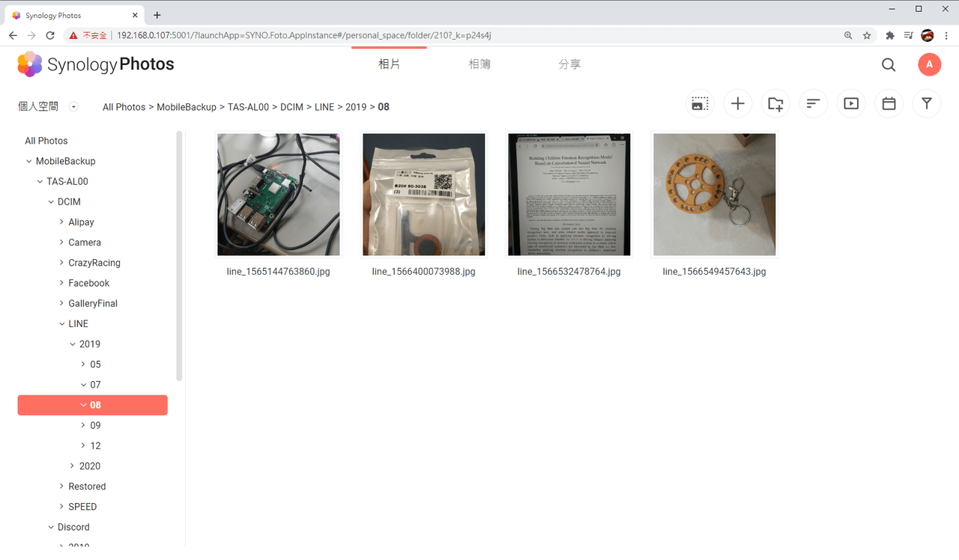
Task: Bookmark page with star icon
Action: pyautogui.click(x=867, y=35)
